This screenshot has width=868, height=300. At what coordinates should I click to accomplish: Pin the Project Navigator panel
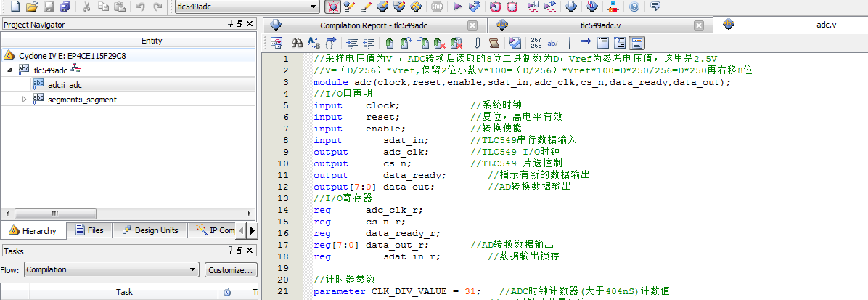[231, 24]
